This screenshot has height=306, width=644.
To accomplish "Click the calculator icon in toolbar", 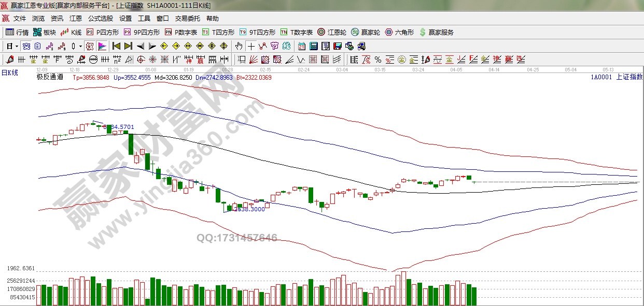I will tap(313, 46).
